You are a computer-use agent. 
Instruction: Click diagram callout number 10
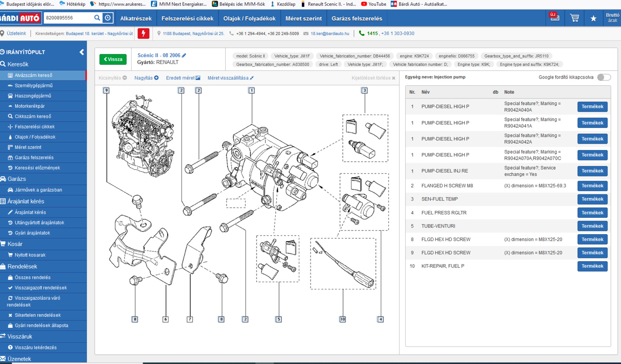coord(343,319)
